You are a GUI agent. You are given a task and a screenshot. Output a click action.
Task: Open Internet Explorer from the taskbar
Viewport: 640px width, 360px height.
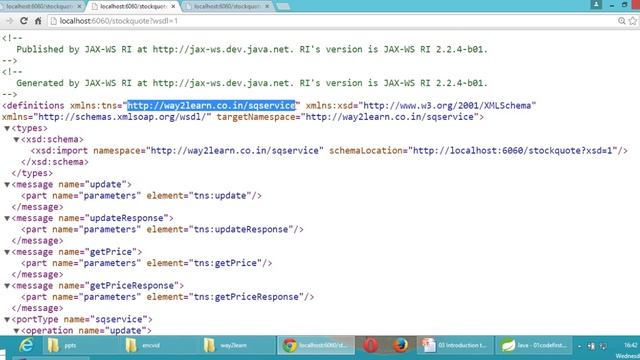26,345
